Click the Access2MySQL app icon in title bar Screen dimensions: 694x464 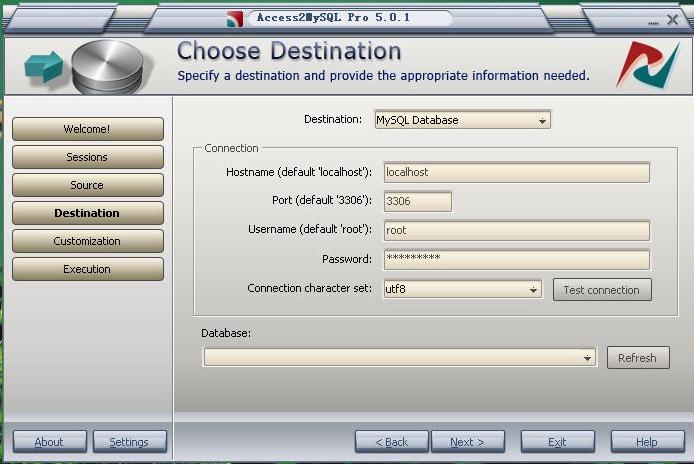[235, 19]
